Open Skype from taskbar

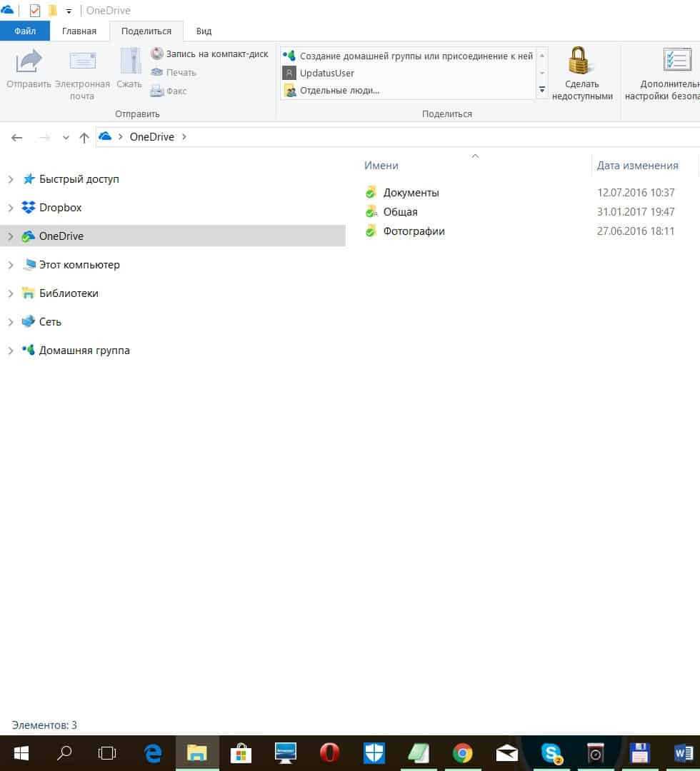tap(551, 753)
